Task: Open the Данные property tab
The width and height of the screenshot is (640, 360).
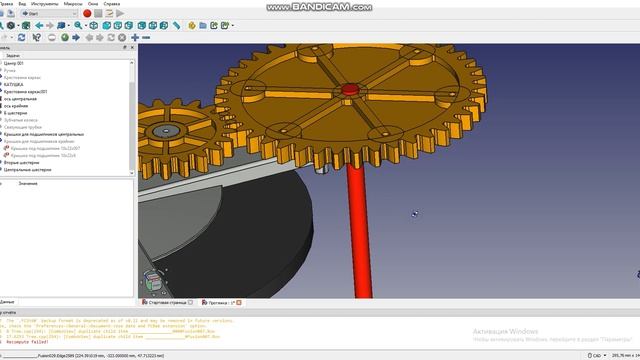Action: pyautogui.click(x=7, y=302)
